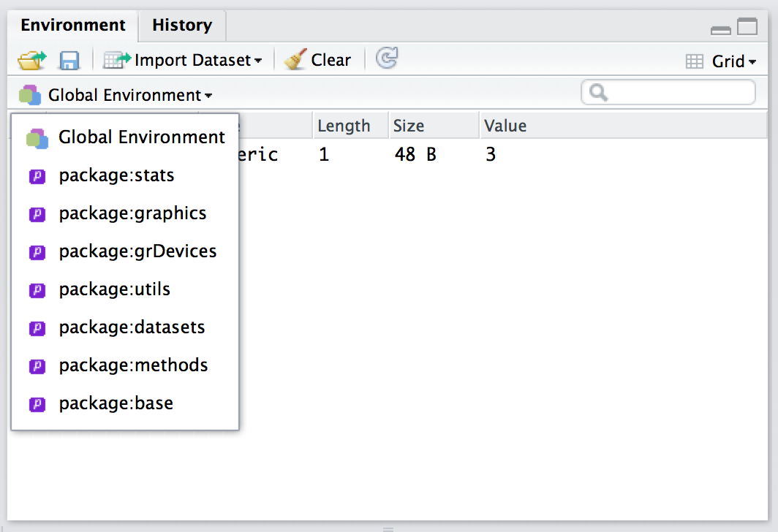
Task: Click the Import Dataset button
Action: (x=183, y=60)
